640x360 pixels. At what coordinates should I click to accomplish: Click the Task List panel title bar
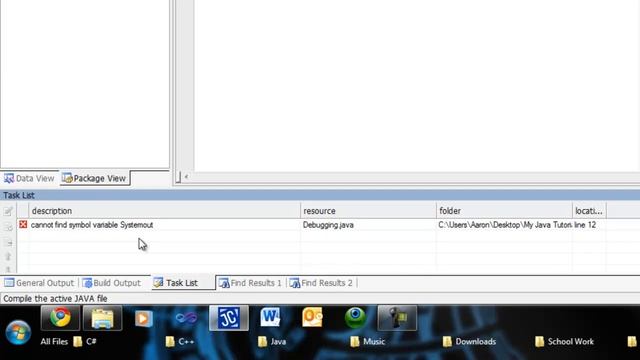click(320, 195)
